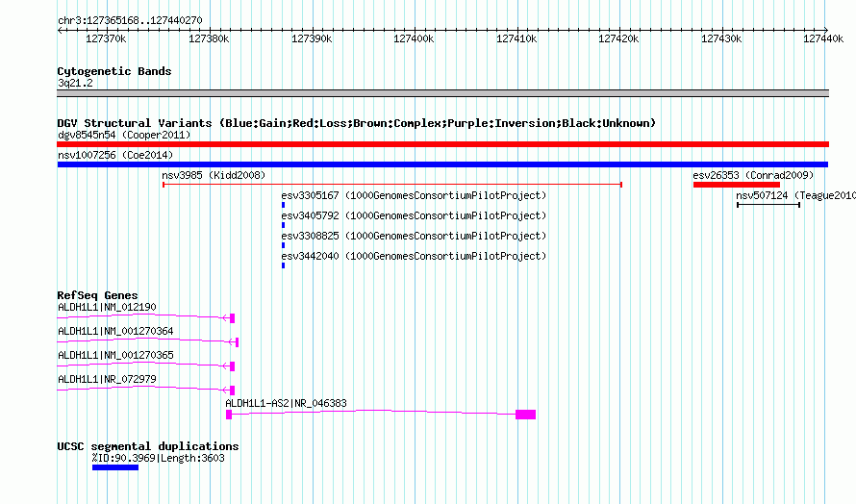The width and height of the screenshot is (856, 504).
Task: Click the 127410k ruler tick label
Action: tap(516, 38)
